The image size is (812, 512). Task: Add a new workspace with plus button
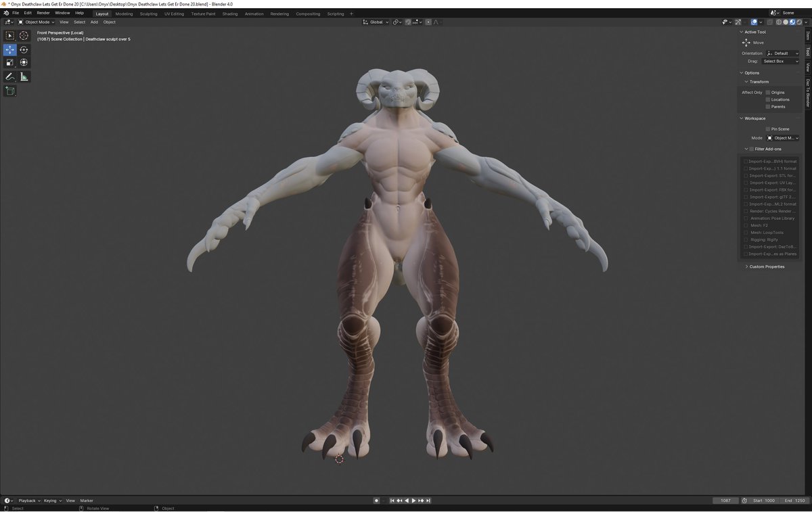click(351, 14)
